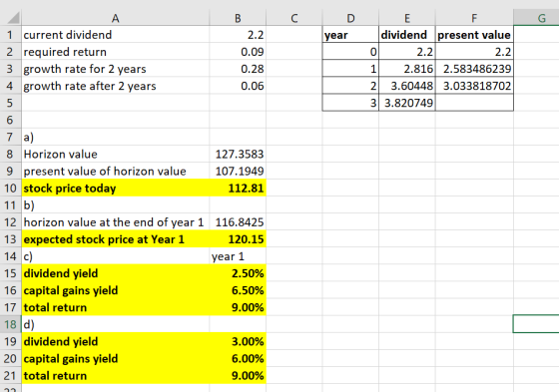Image resolution: width=559 pixels, height=392 pixels.
Task: Select horizon value 127.3583
Action: [x=238, y=154]
